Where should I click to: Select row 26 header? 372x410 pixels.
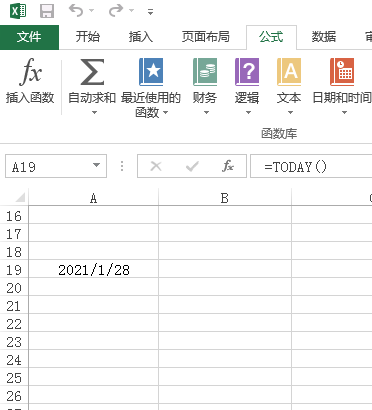pyautogui.click(x=14, y=396)
